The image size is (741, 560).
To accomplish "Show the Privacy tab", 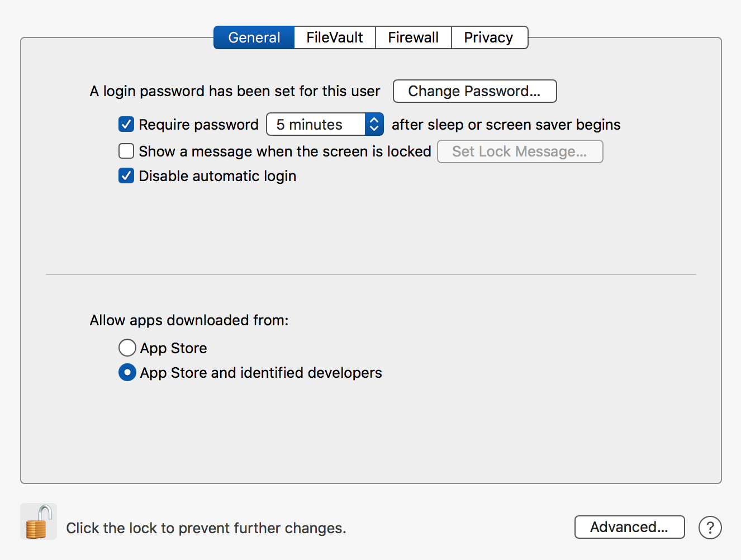I will 488,37.
